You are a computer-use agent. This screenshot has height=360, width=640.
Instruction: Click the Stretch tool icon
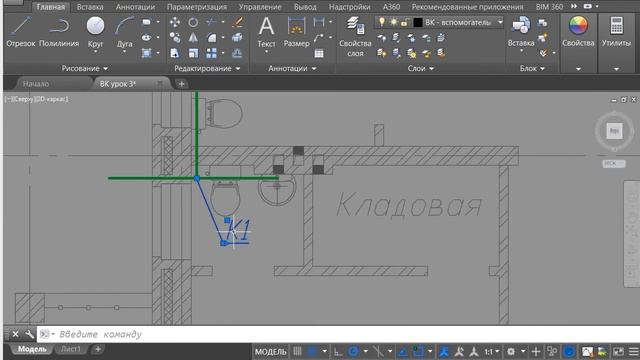click(x=175, y=53)
